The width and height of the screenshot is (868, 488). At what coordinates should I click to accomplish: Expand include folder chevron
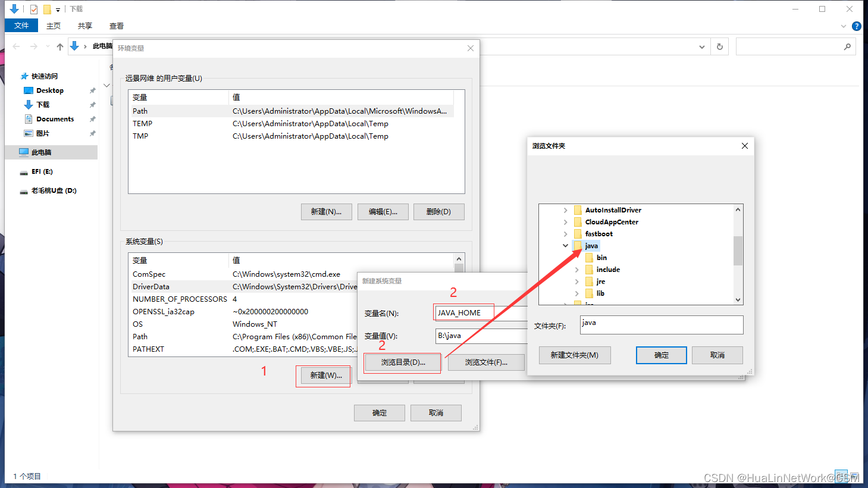click(x=576, y=270)
